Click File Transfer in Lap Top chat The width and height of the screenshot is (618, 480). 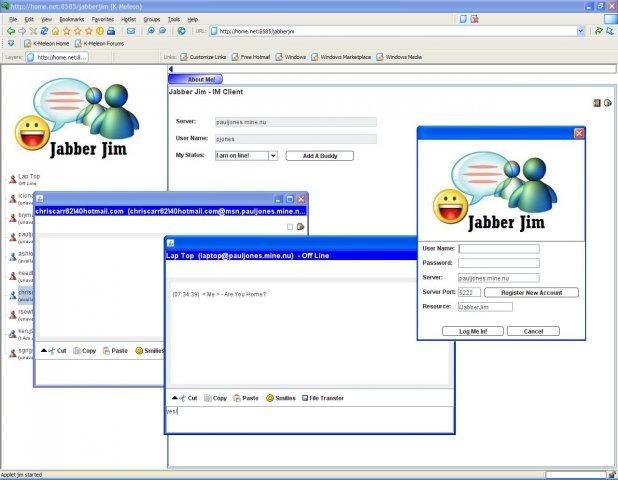point(323,398)
